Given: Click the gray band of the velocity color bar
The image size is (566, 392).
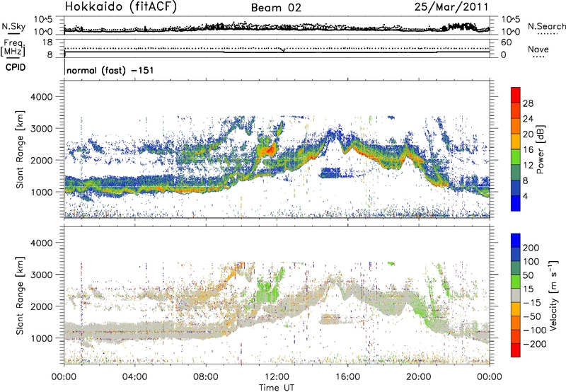Looking at the screenshot, I should coord(516,296).
